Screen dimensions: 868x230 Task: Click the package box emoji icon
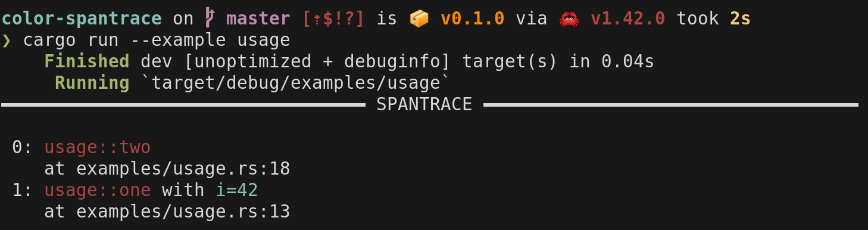click(x=419, y=19)
